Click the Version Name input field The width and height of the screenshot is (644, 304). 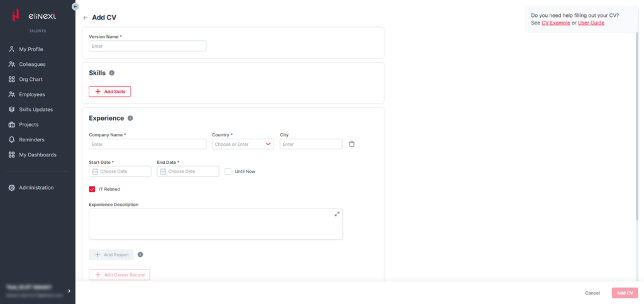pos(147,46)
